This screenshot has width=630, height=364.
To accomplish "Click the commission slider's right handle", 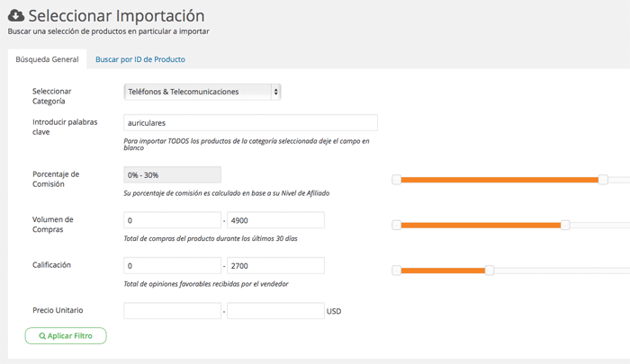I will click(x=603, y=180).
